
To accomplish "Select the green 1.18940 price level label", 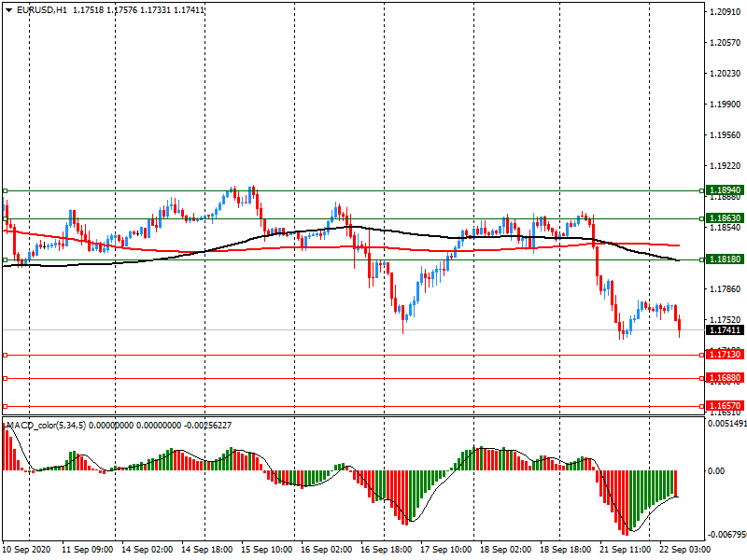I will [725, 190].
